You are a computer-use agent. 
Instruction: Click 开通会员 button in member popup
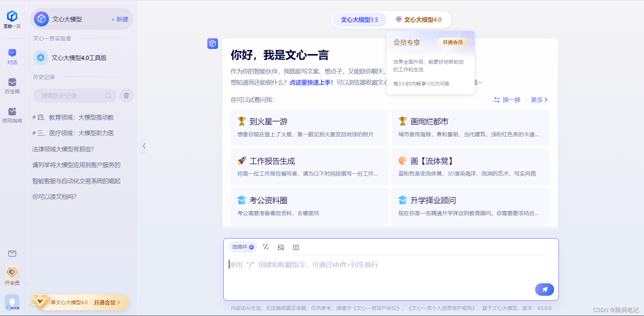(x=452, y=42)
